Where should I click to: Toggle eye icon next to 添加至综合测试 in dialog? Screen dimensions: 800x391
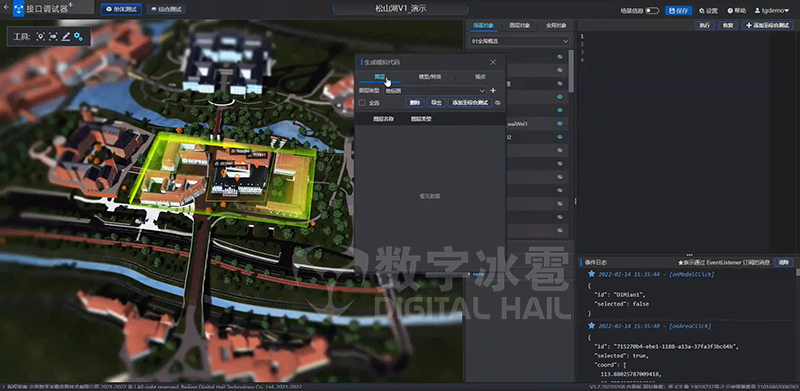pyautogui.click(x=498, y=103)
